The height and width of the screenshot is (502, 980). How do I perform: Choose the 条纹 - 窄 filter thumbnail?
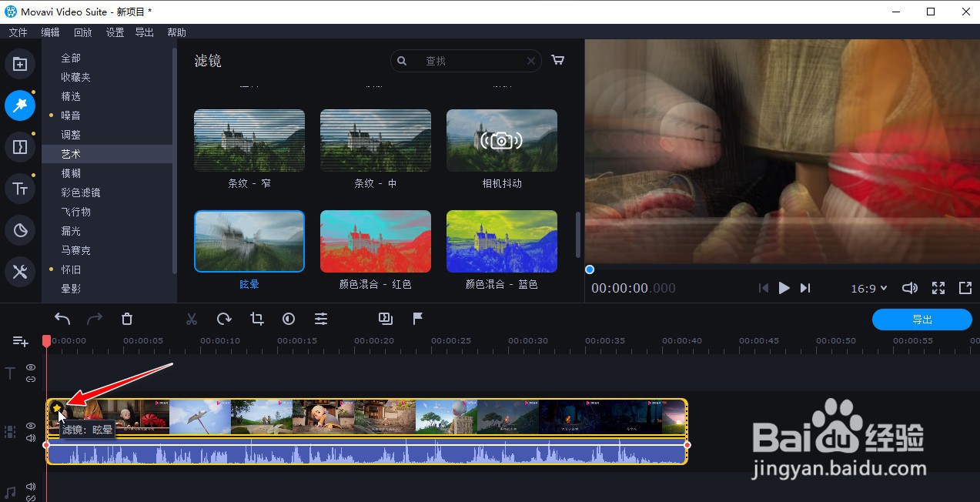(x=249, y=140)
